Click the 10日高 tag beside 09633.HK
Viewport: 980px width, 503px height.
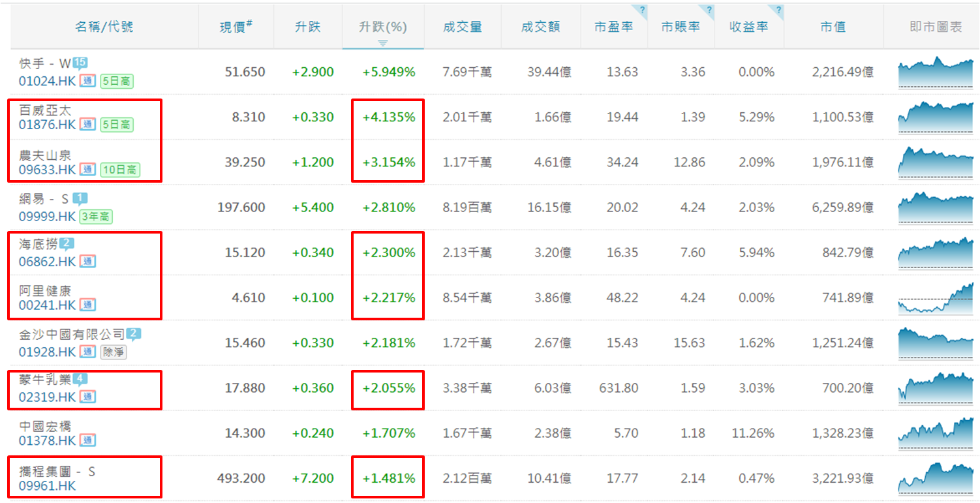tap(120, 170)
